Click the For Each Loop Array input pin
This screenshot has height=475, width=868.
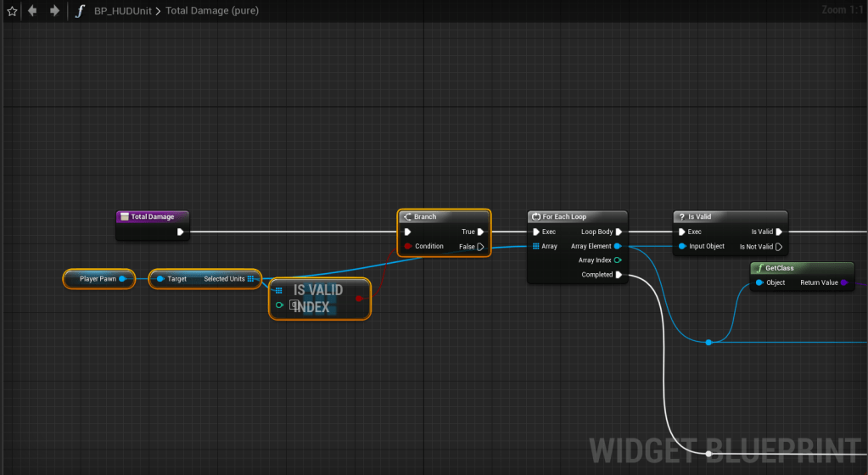coord(535,247)
